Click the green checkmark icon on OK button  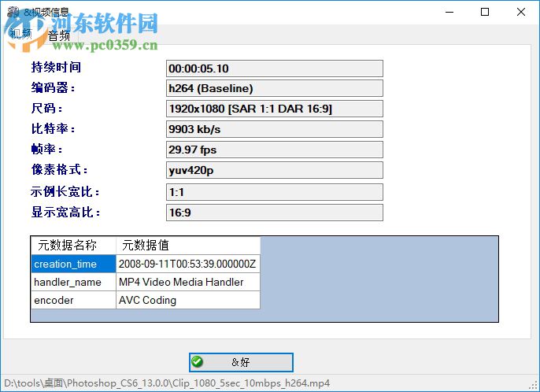[197, 361]
